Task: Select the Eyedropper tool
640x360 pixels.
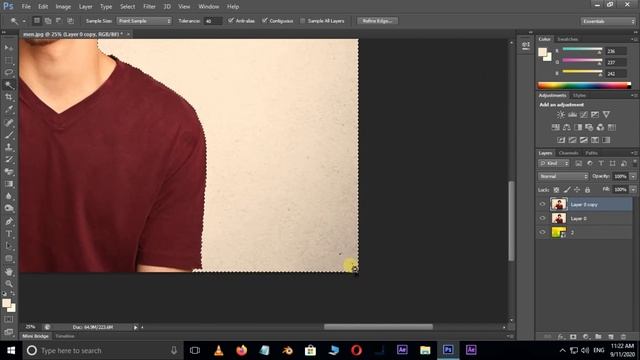Action: tap(9, 109)
